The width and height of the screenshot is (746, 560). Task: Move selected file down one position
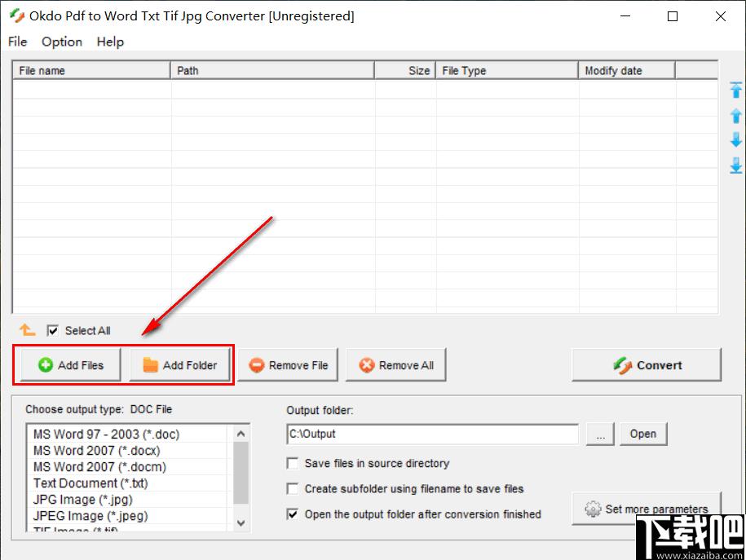pos(735,139)
